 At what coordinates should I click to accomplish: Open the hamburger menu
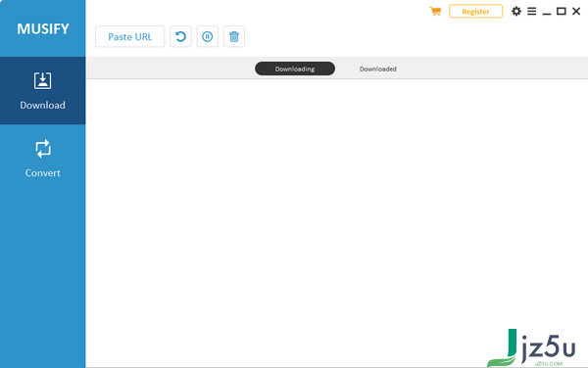coord(532,11)
